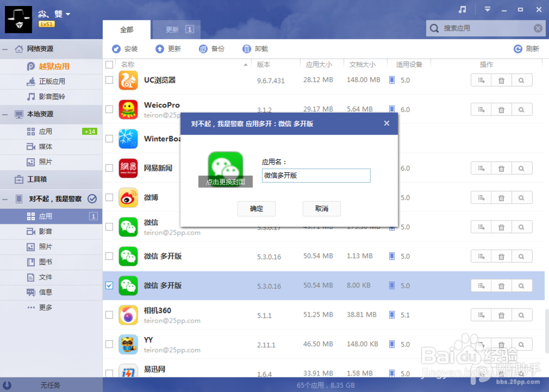Toggle the select-all checkbox in header

[x=109, y=65]
